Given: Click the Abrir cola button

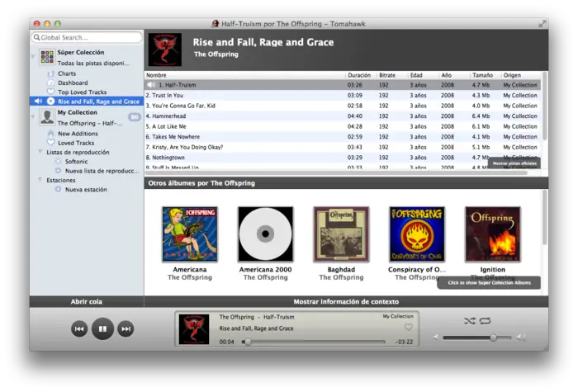Looking at the screenshot, I should [87, 301].
